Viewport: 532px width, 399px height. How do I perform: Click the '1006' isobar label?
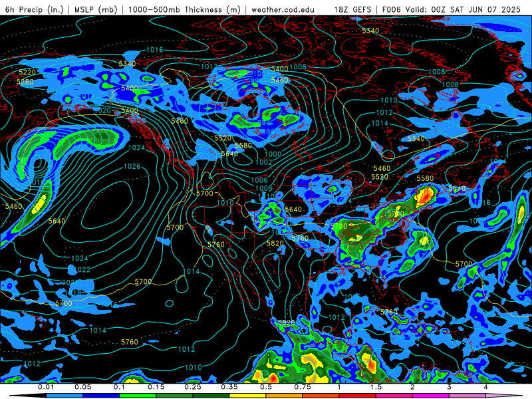point(259,180)
